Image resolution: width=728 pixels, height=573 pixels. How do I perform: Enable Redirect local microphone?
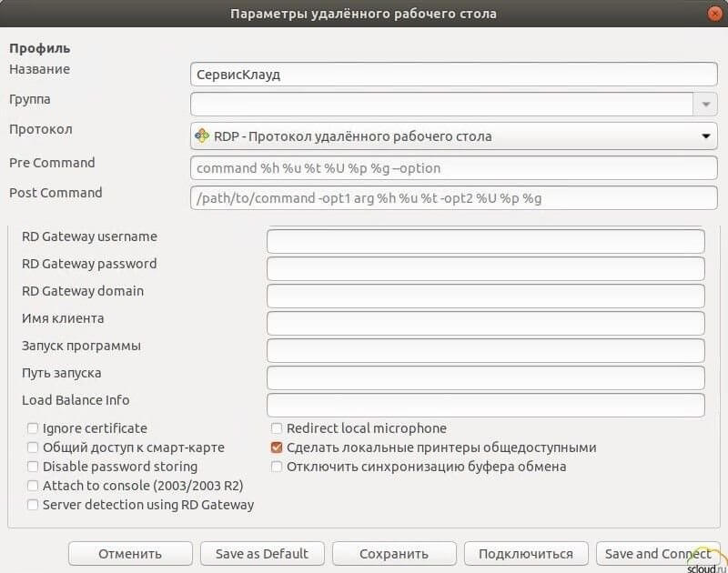(x=278, y=428)
